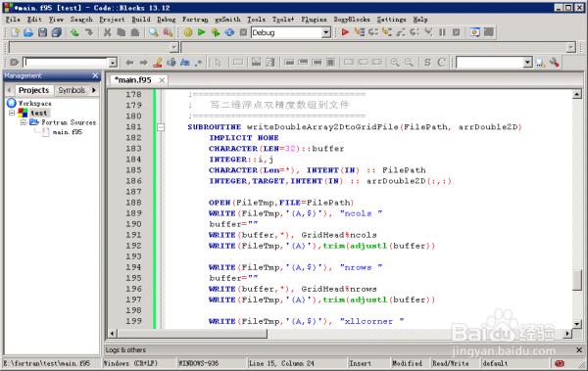
Task: Click the Rebuild blue arrows icon
Action: click(229, 32)
